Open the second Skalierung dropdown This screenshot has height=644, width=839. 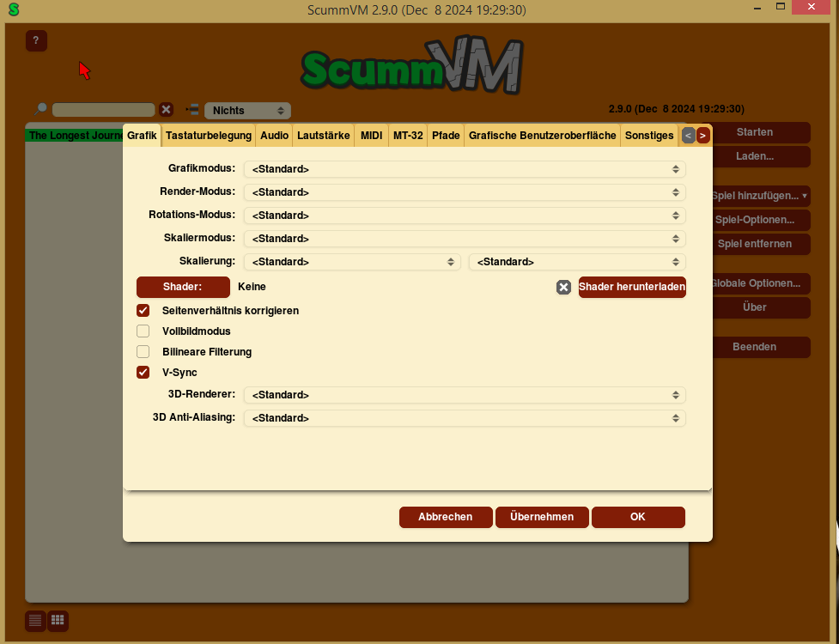[577, 262]
